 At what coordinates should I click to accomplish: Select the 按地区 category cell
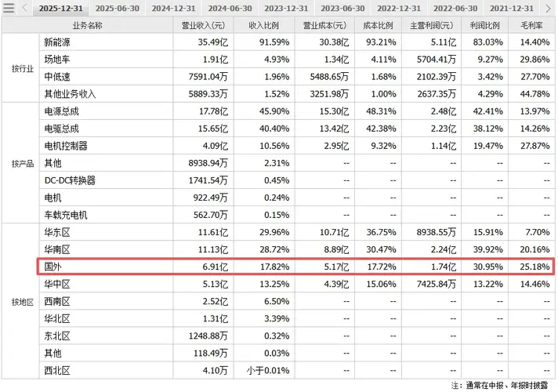point(20,302)
